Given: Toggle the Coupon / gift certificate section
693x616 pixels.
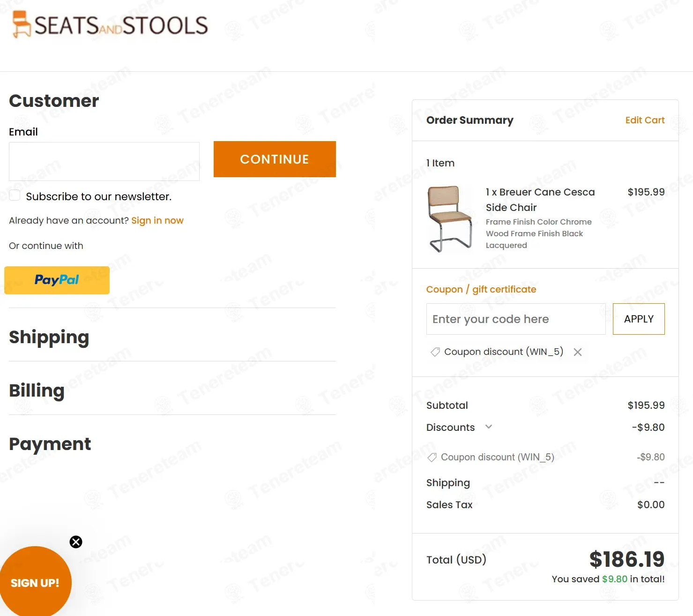Looking at the screenshot, I should click(x=481, y=289).
